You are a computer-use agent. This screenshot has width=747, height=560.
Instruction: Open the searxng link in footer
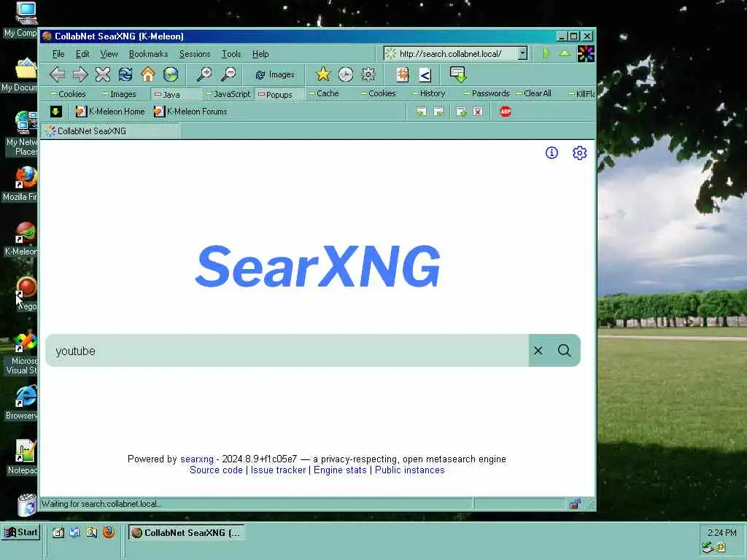coord(197,459)
